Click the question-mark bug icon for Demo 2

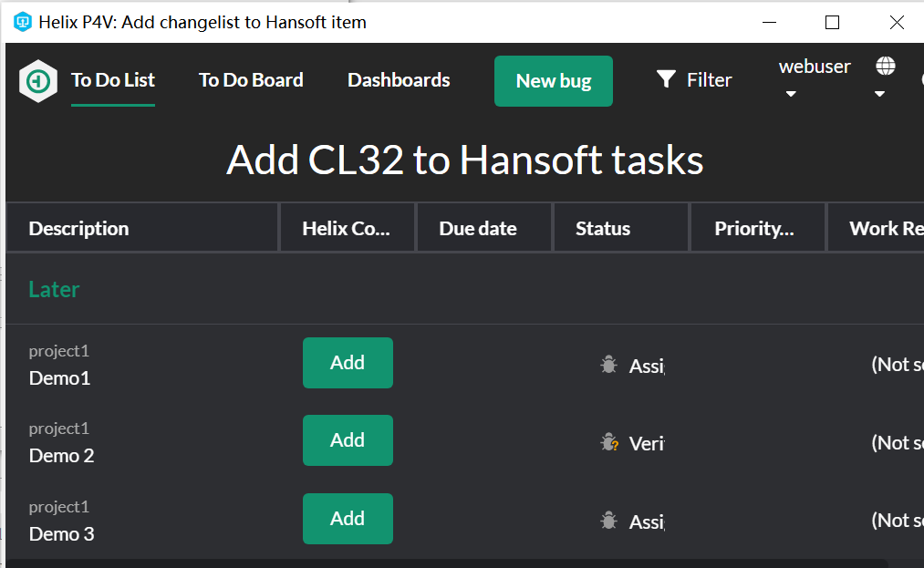pos(608,443)
